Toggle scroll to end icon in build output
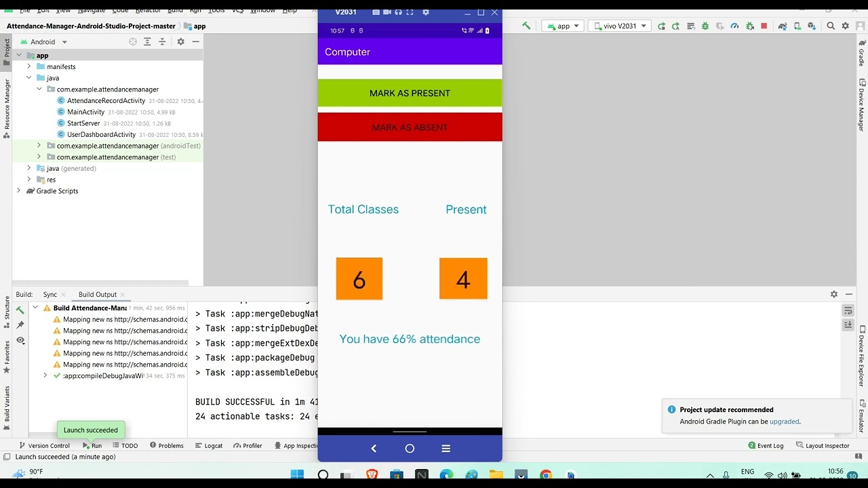 [x=848, y=325]
